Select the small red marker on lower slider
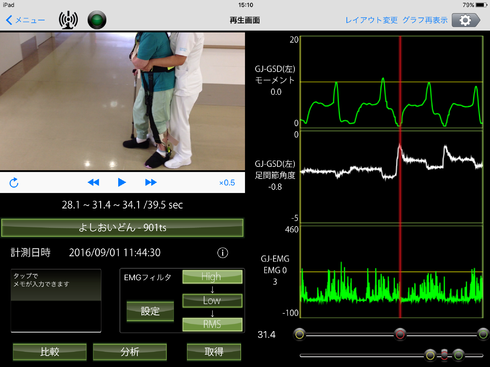Screen dimensions: 490x367 (444, 355)
